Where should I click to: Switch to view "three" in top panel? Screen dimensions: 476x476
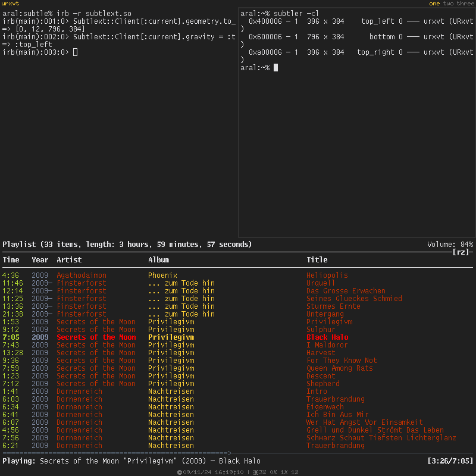tap(465, 4)
